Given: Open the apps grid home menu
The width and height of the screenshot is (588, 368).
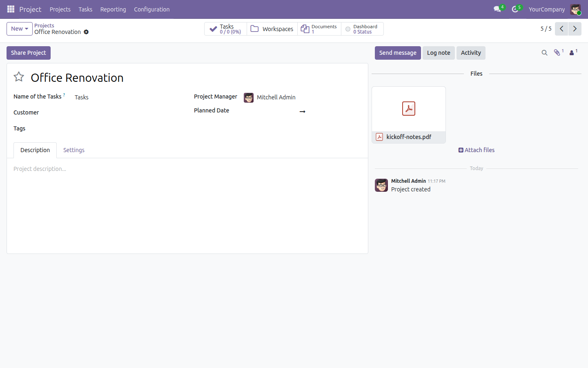Looking at the screenshot, I should (x=11, y=9).
